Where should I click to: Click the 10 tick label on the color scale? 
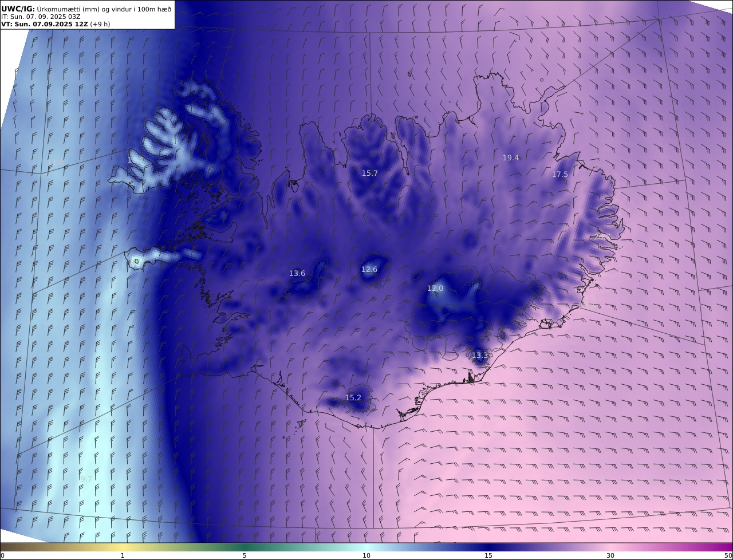[366, 556]
